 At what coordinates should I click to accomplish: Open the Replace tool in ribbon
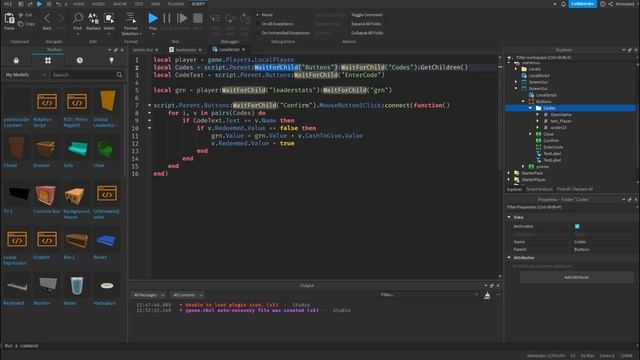point(93,18)
